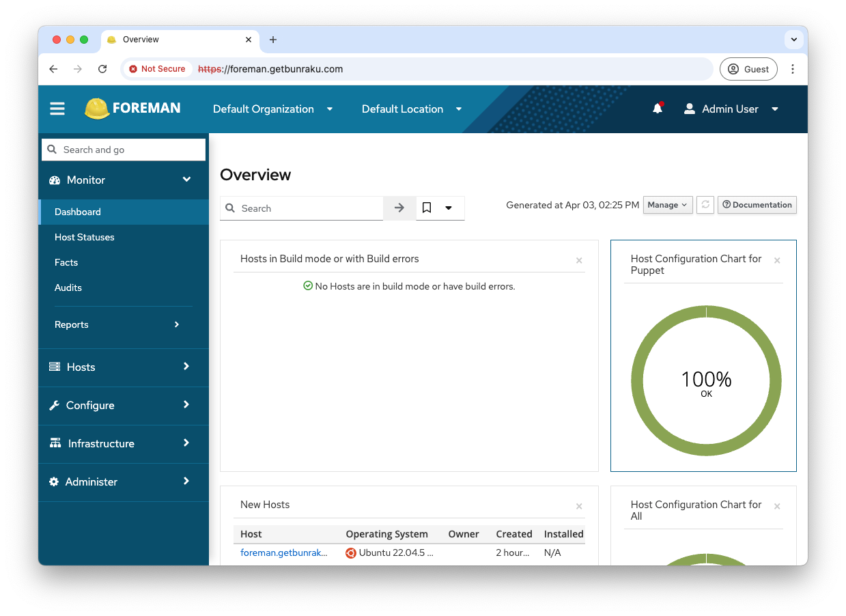Open the Documentation button

(x=757, y=205)
